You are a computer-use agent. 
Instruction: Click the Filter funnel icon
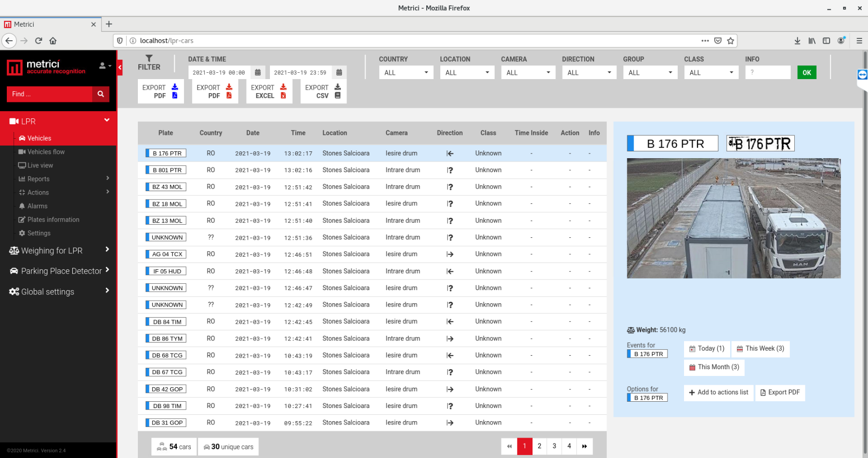click(149, 58)
